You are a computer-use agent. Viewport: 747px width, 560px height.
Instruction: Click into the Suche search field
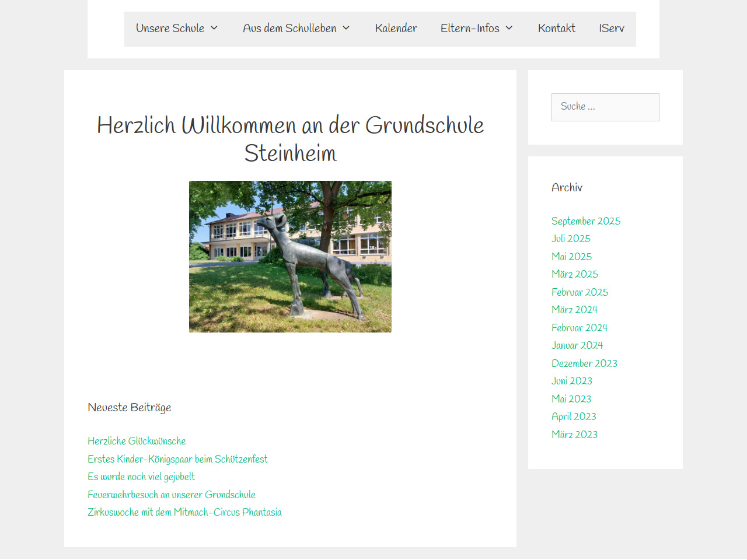[x=605, y=107]
